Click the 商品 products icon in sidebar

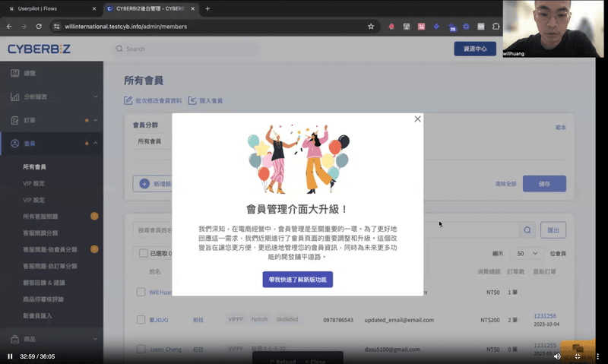tap(14, 339)
